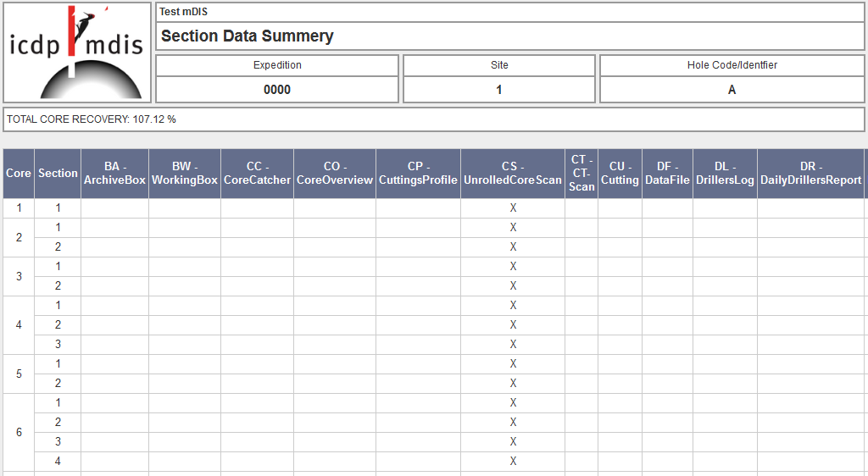The height and width of the screenshot is (476, 868).
Task: Click Core 1 cell
Action: point(19,208)
